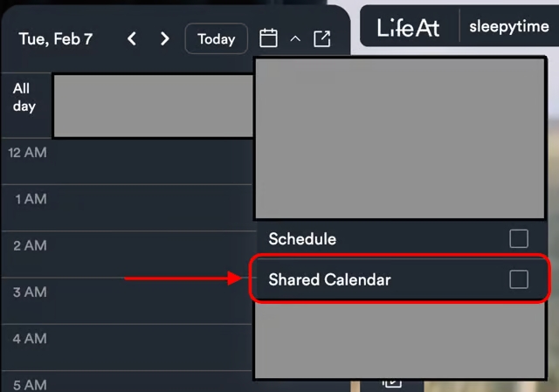Select the Shared Calendar entry label
559x392 pixels.
point(329,279)
